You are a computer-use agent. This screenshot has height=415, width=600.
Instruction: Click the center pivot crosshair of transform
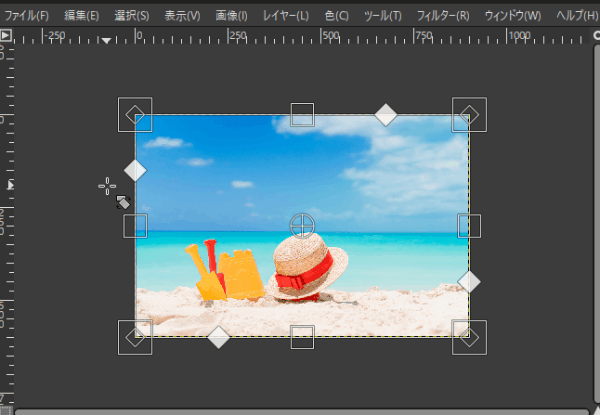click(302, 225)
